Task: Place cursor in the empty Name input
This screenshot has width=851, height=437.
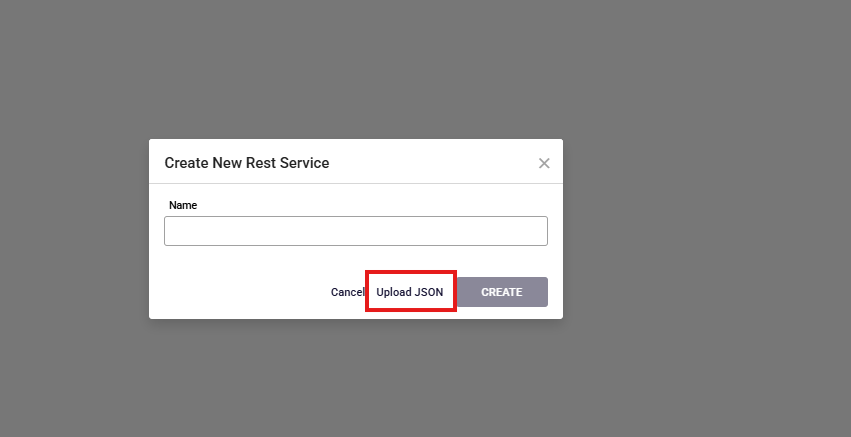Action: point(355,231)
